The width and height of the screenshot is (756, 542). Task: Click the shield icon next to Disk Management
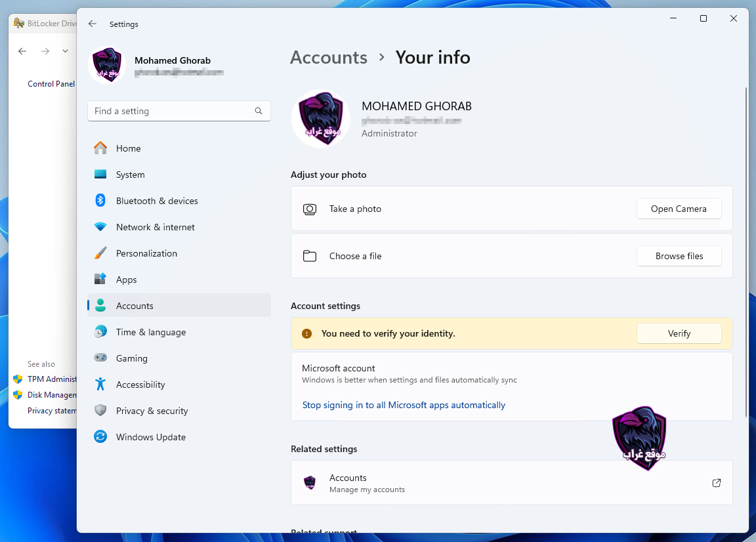(x=18, y=395)
